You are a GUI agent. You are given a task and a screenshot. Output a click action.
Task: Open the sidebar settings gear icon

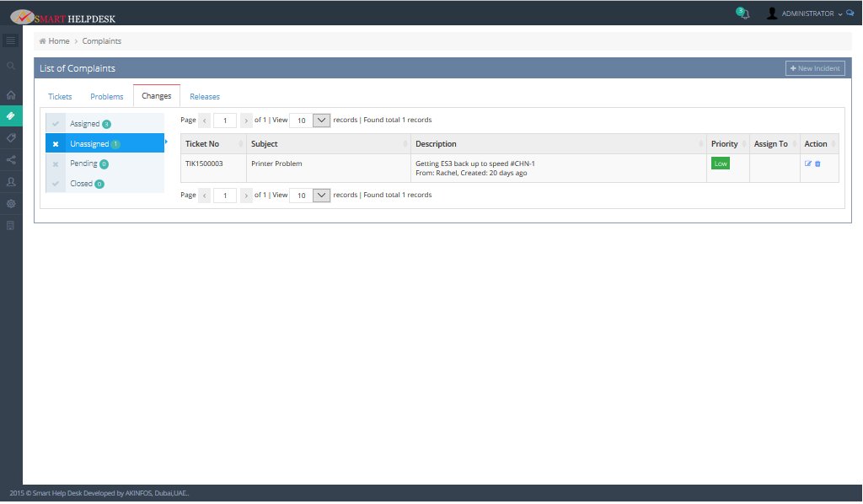tap(11, 203)
